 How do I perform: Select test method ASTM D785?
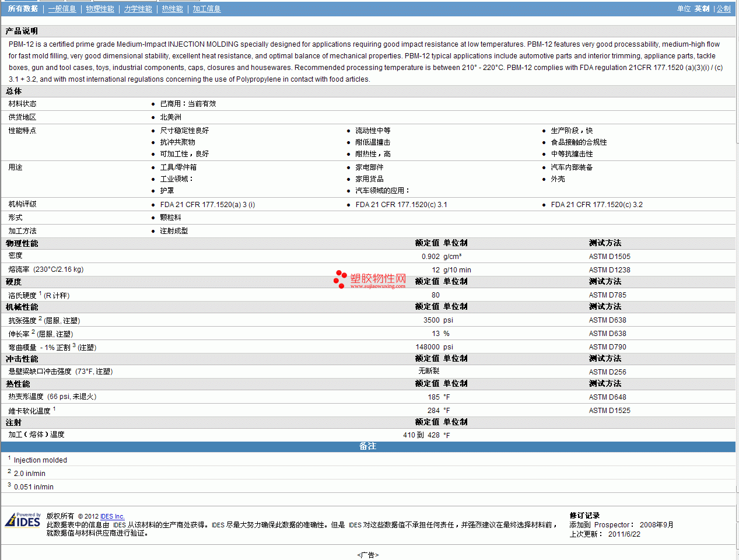[x=607, y=295]
